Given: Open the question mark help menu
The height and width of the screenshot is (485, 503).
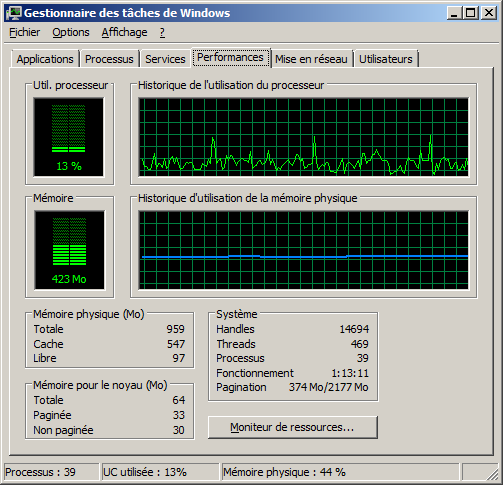Looking at the screenshot, I should click(162, 32).
